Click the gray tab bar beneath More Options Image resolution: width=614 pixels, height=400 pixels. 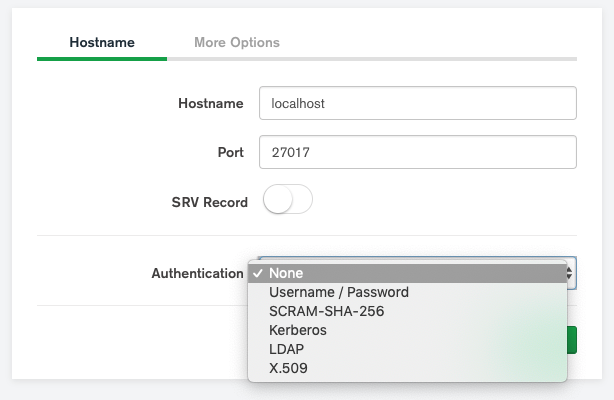372,59
